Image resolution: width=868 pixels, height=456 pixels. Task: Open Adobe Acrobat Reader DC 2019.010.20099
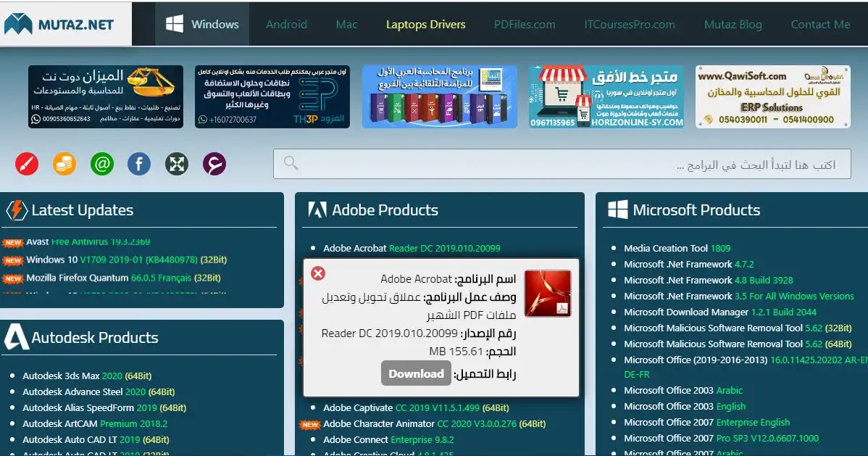coord(412,248)
